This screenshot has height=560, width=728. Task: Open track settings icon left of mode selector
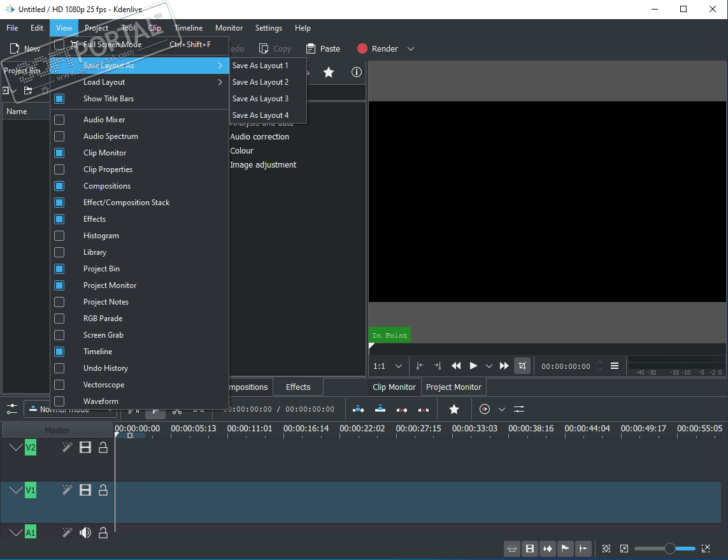(12, 409)
